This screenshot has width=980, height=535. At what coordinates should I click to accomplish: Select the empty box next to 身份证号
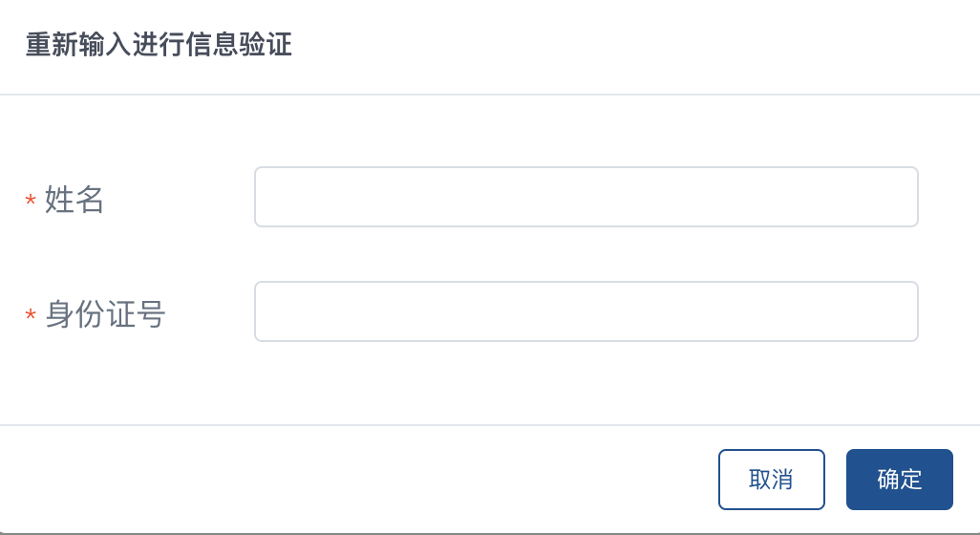(x=586, y=311)
